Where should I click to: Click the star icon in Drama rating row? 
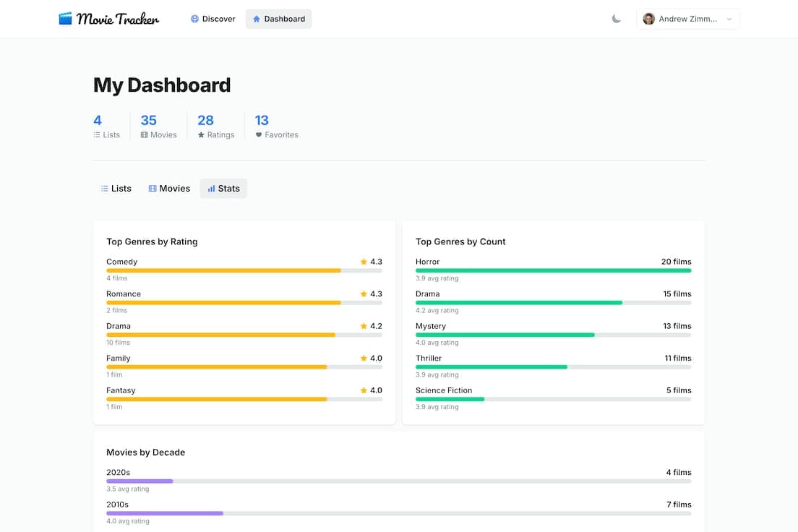pyautogui.click(x=364, y=326)
